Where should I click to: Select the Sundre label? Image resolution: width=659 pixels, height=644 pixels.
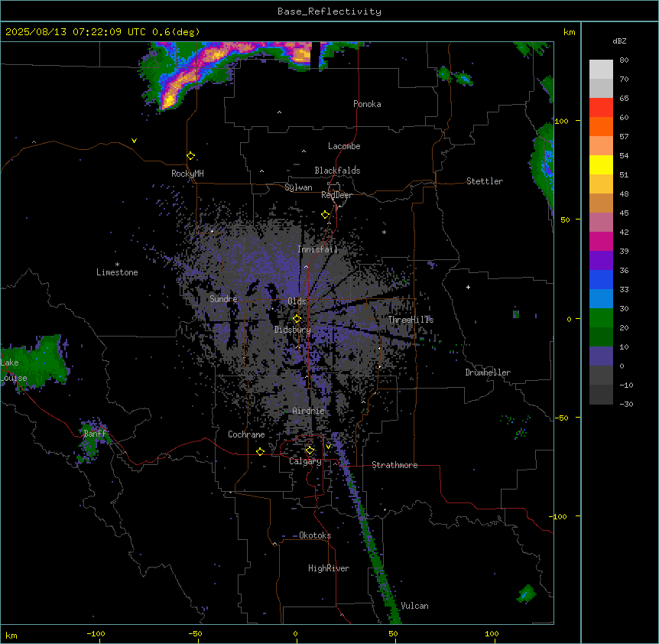point(223,299)
